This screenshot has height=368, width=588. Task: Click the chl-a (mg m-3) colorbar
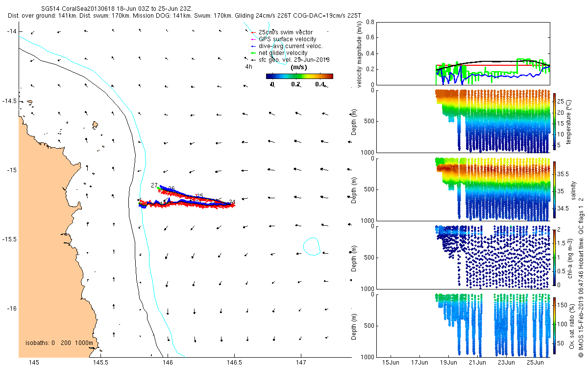[555, 257]
